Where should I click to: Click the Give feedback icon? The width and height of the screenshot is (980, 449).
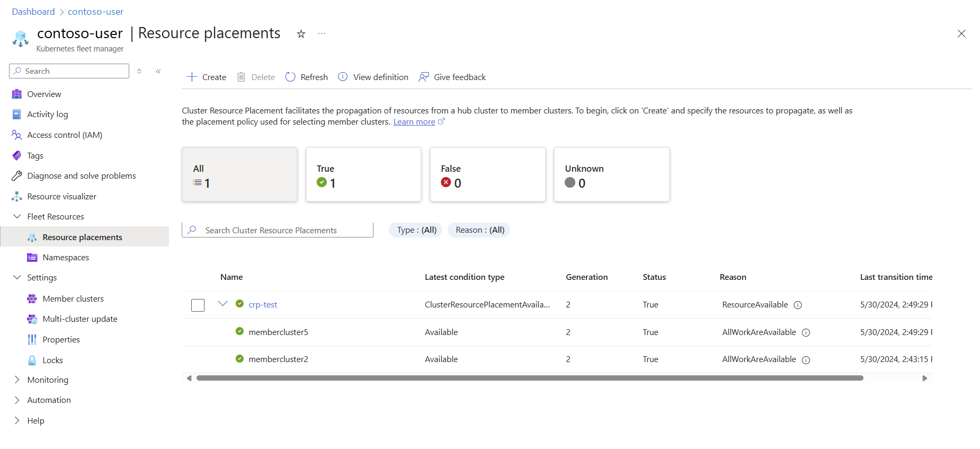point(424,77)
